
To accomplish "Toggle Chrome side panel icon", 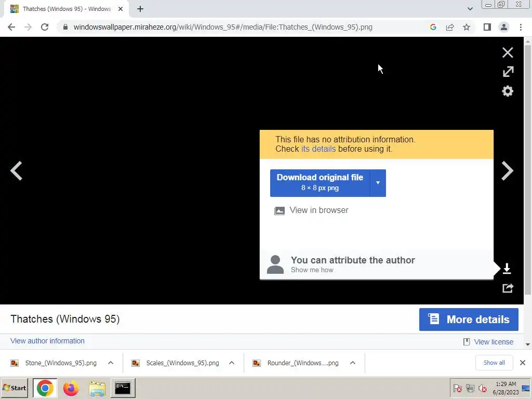I will pos(487,27).
